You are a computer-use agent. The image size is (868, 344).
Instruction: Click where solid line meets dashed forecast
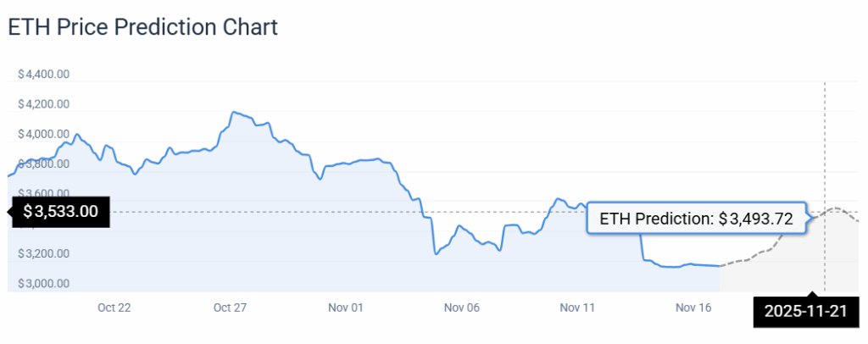[x=720, y=266]
